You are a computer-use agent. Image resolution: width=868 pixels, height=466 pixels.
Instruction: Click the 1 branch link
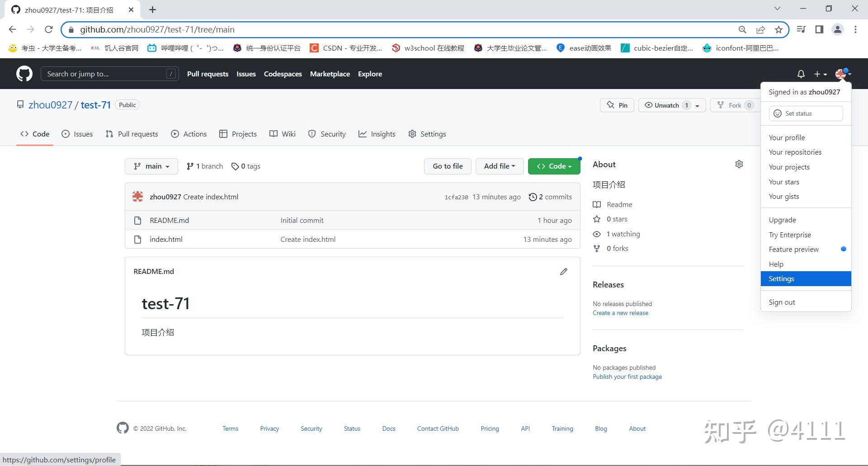click(205, 166)
